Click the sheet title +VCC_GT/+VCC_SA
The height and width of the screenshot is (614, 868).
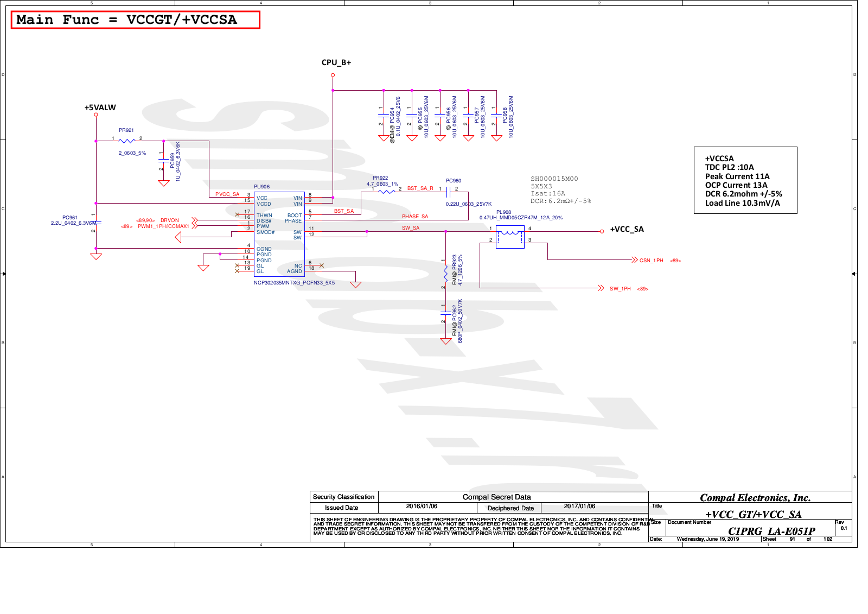click(x=753, y=515)
